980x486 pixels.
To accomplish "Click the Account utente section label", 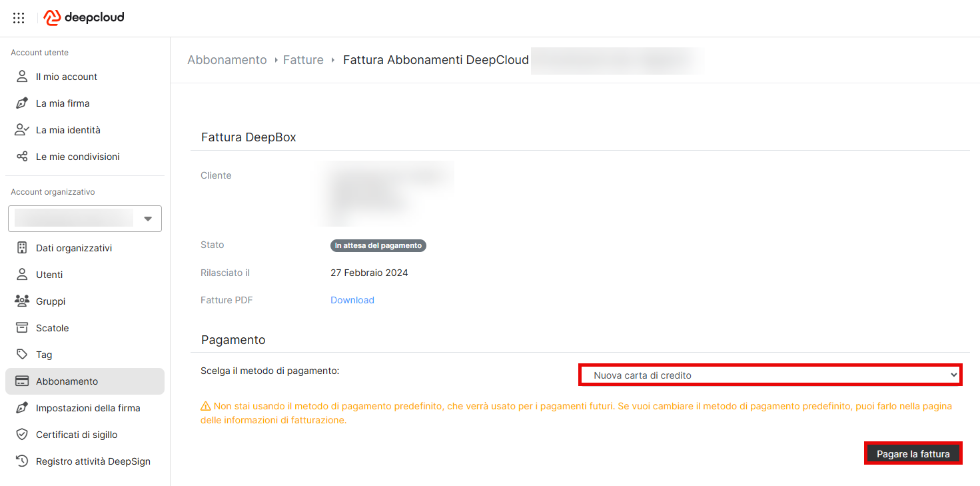I will 39,53.
